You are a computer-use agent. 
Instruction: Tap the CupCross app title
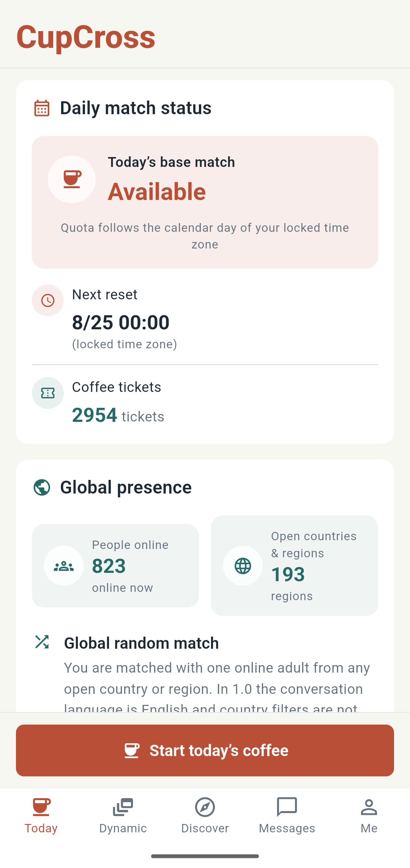(x=86, y=37)
